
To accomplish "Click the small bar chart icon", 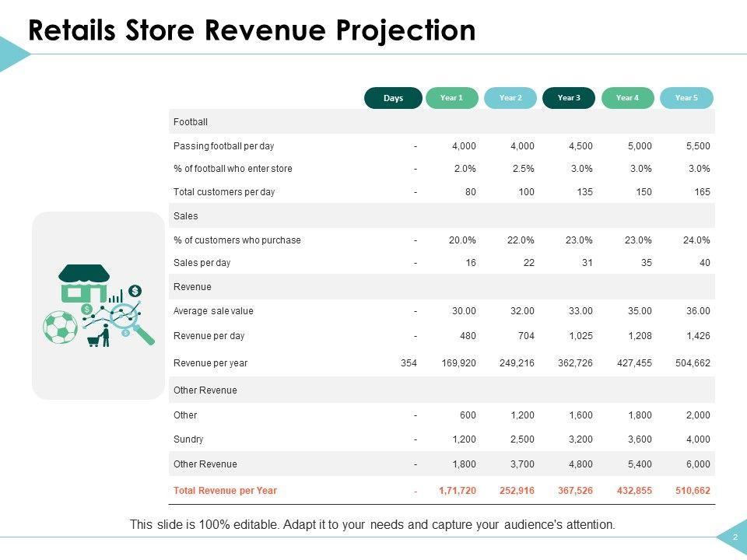I will click(116, 297).
